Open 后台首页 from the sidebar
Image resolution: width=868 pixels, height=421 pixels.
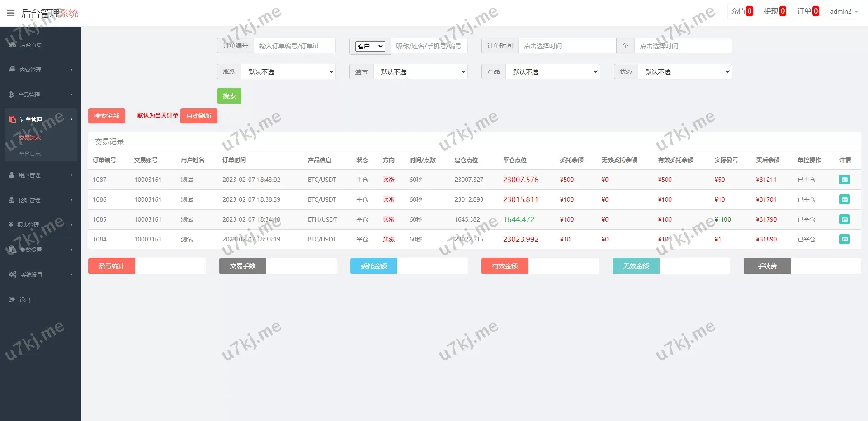[x=31, y=45]
